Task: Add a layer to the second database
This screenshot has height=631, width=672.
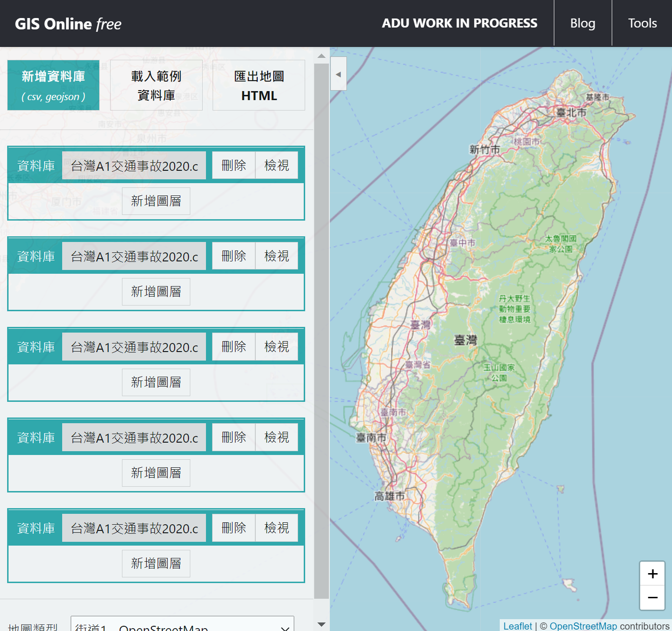Action: tap(156, 292)
